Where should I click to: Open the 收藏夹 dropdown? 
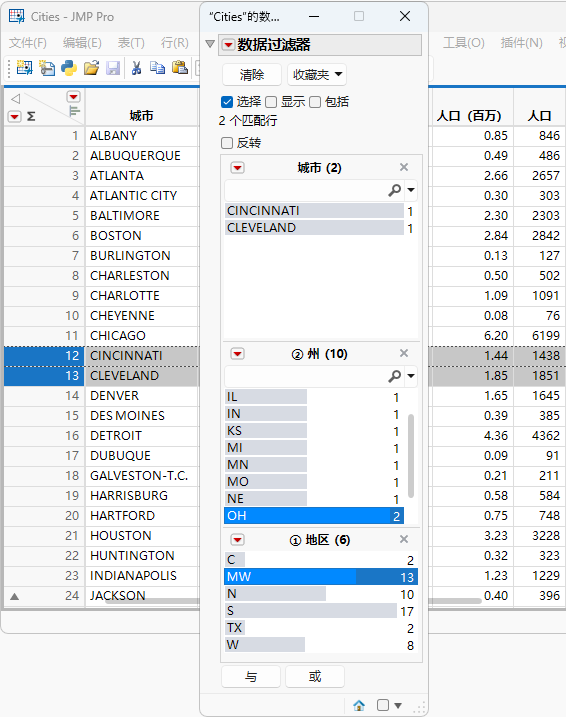[x=317, y=75]
